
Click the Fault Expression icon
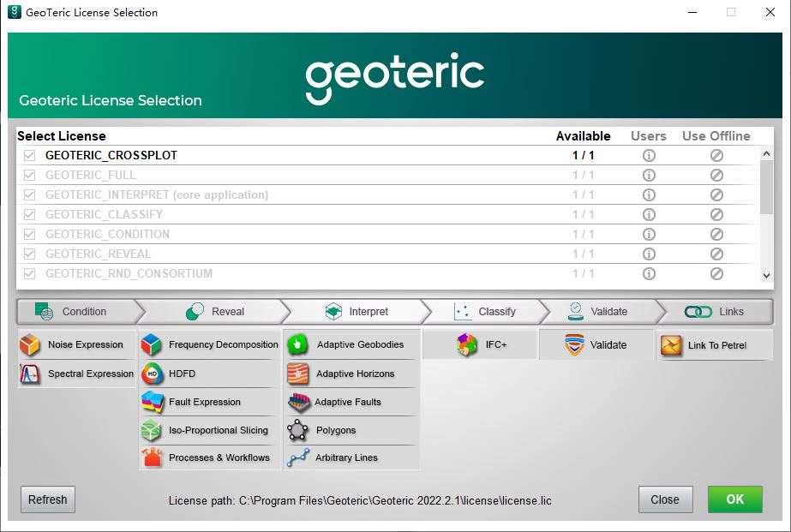coord(153,402)
